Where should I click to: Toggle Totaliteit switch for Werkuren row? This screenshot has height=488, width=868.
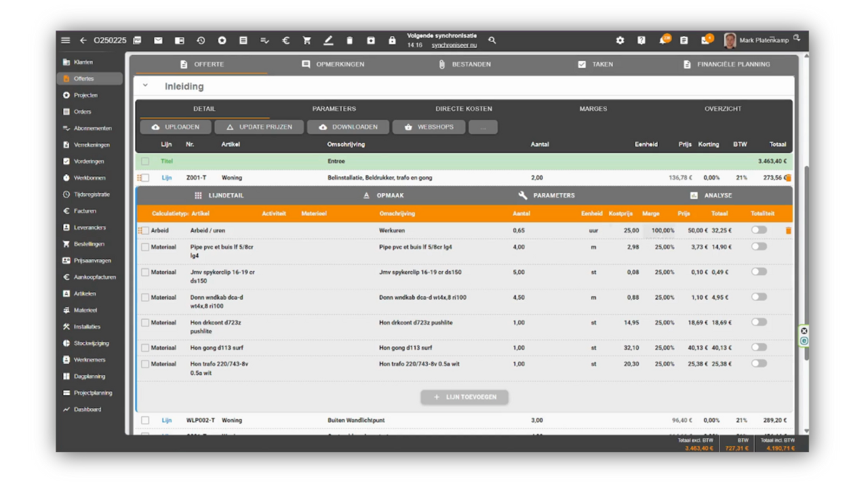759,230
